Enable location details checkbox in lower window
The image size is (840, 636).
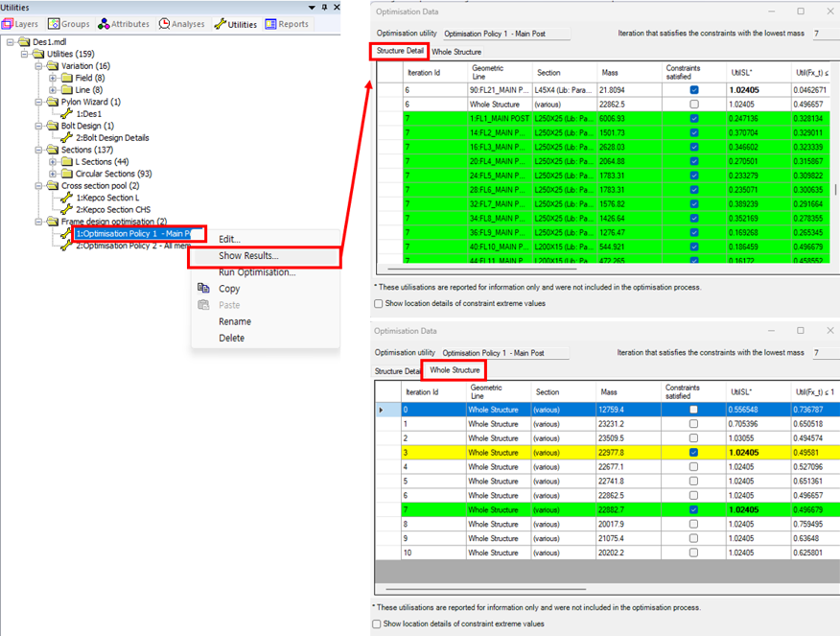[x=379, y=624]
